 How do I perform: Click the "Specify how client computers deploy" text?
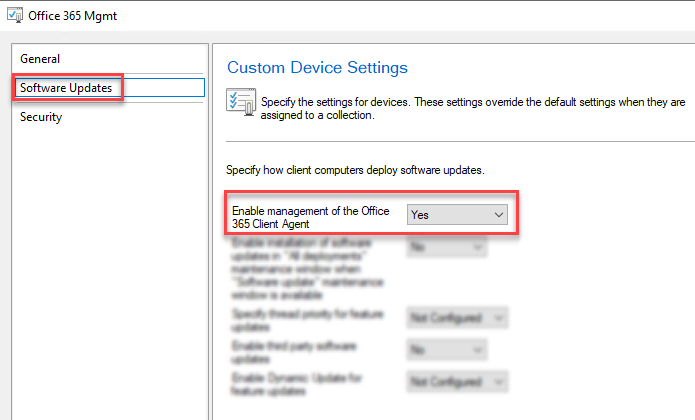(x=355, y=170)
